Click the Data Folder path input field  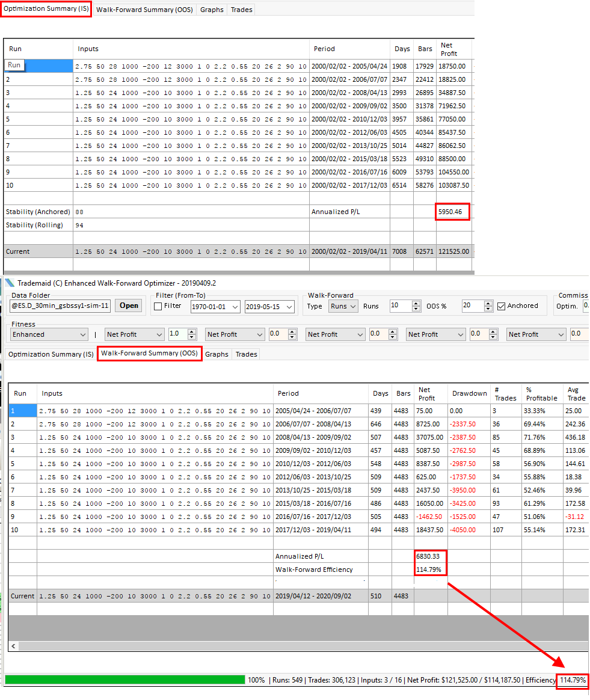pos(61,306)
